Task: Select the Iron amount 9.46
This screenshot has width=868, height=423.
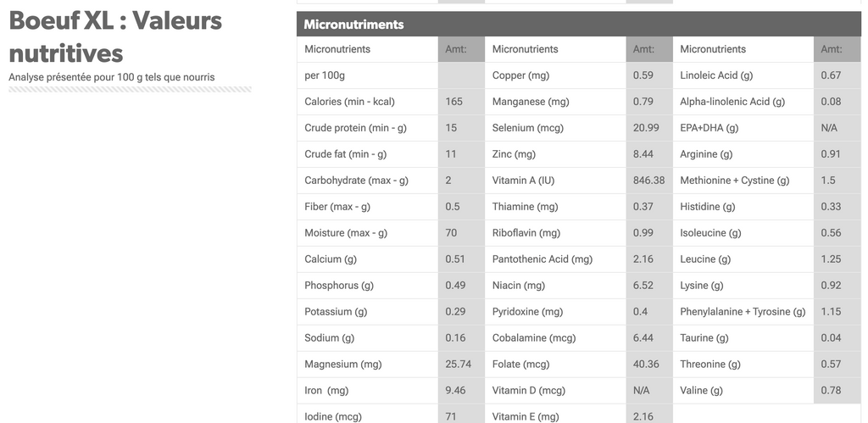Action: pos(455,390)
